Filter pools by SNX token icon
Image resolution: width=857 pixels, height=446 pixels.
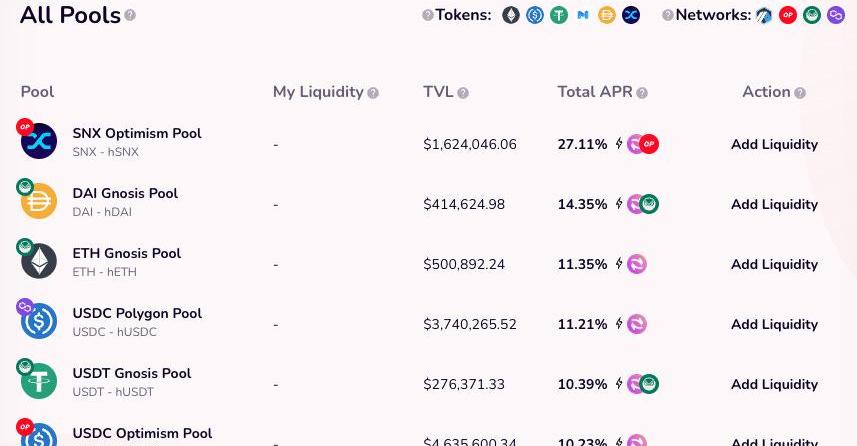click(631, 16)
